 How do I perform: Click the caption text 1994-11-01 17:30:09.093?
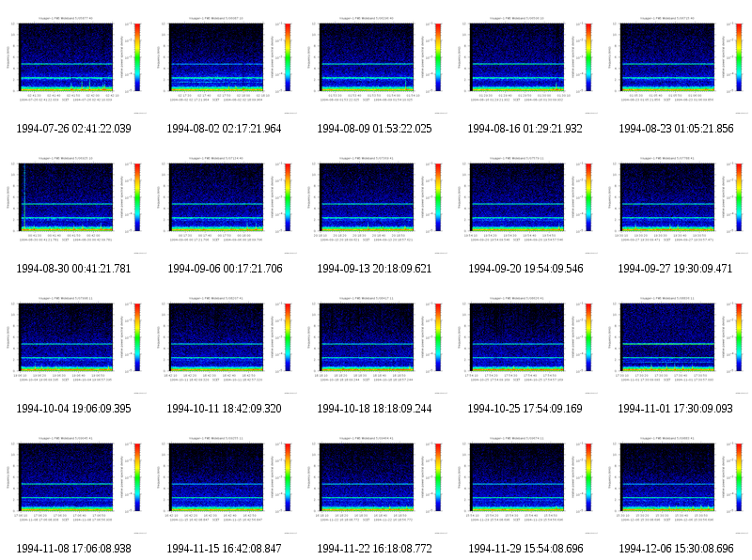[675, 409]
